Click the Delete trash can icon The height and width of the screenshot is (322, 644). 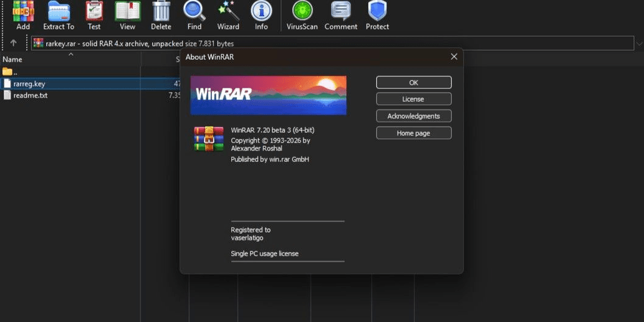click(x=161, y=14)
